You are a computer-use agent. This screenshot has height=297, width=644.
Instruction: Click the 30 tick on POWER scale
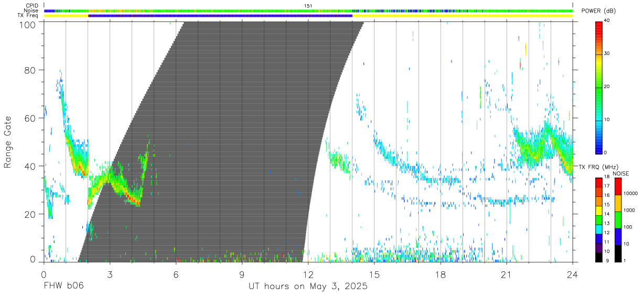607,53
